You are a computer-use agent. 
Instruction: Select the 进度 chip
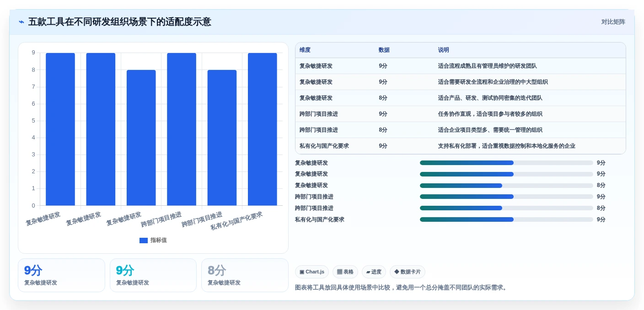tap(374, 272)
